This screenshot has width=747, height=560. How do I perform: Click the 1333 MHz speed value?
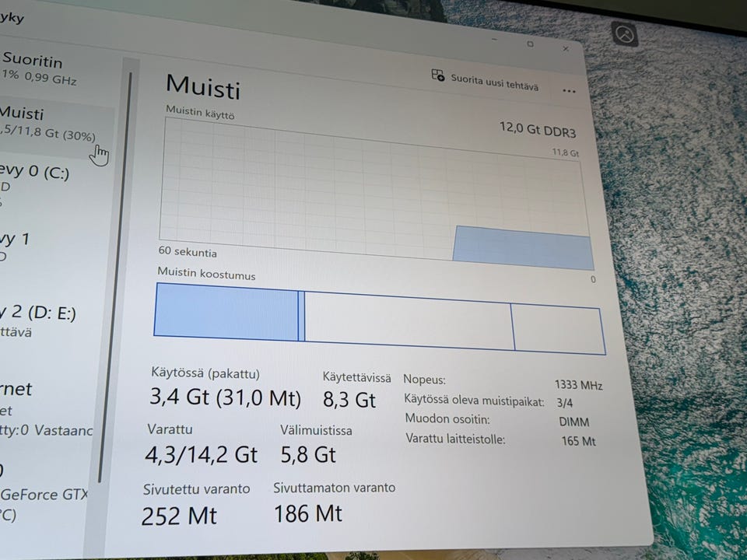tap(578, 385)
